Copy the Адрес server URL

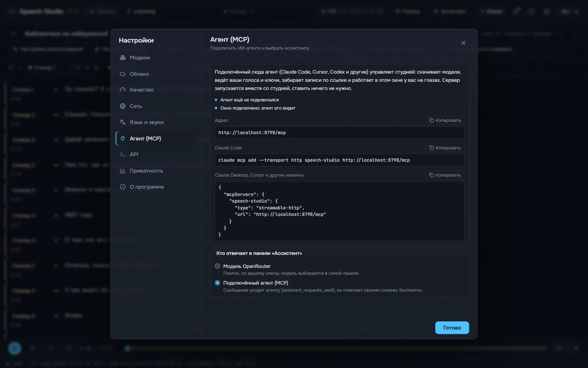pos(445,120)
